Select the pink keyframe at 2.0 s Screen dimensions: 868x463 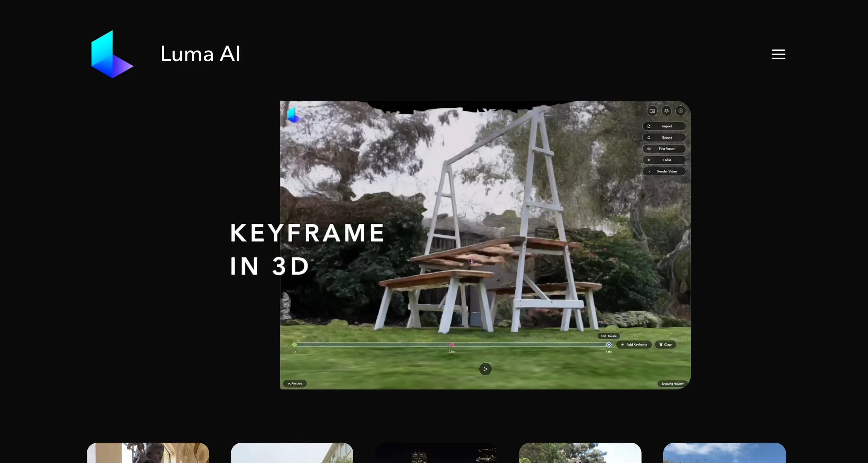click(x=452, y=345)
